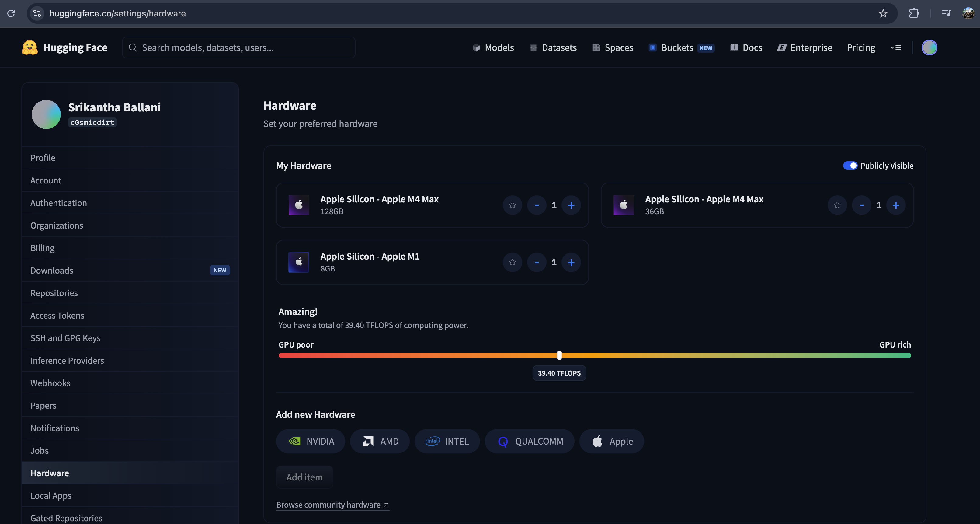Open Jobs settings in the sidebar
Screen dimensions: 980x524
[130, 450]
